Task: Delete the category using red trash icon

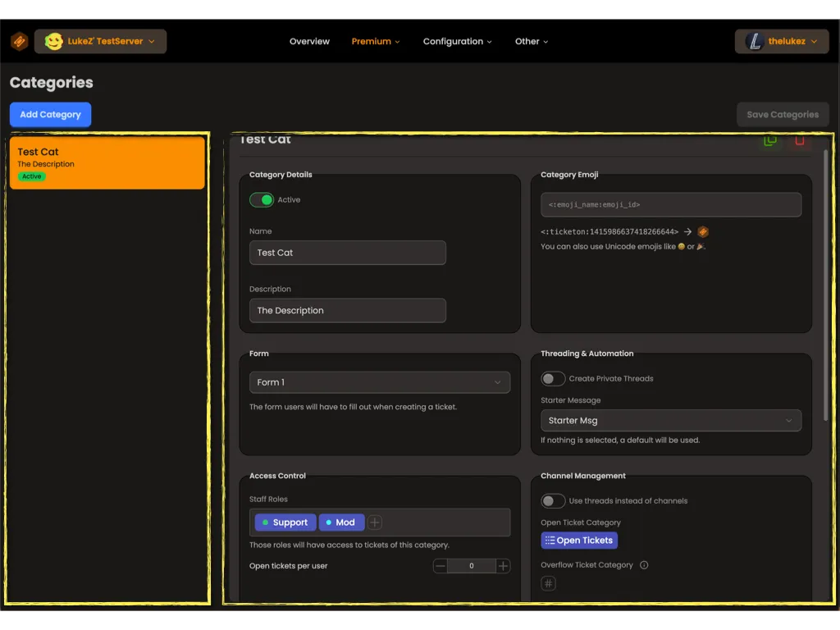Action: (x=800, y=140)
